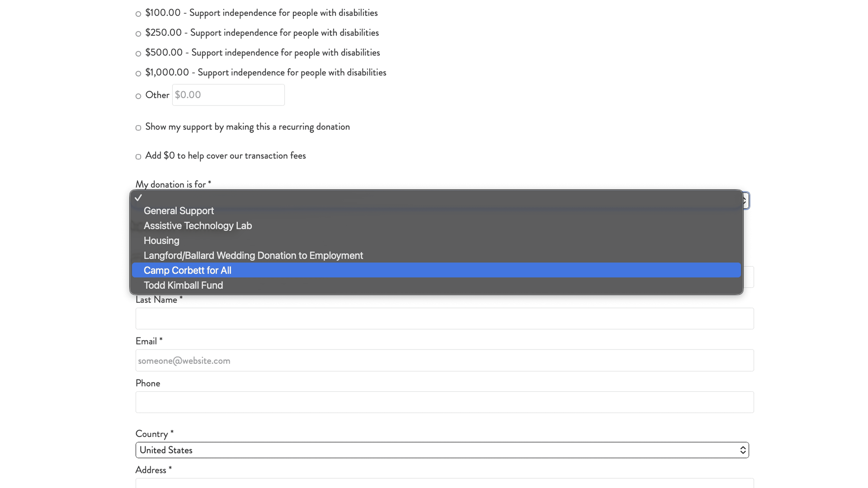Open the Country dropdown showing United States
Screen dimensions: 868x488
(442, 450)
